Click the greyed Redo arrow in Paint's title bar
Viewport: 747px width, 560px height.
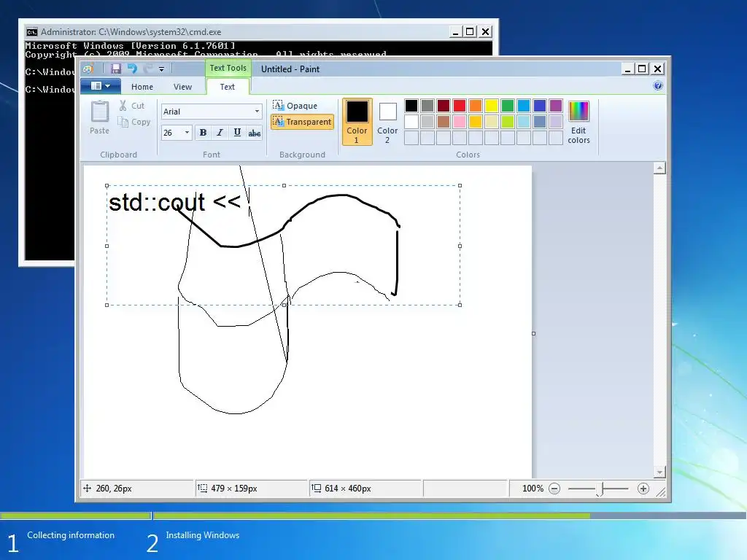pos(148,69)
